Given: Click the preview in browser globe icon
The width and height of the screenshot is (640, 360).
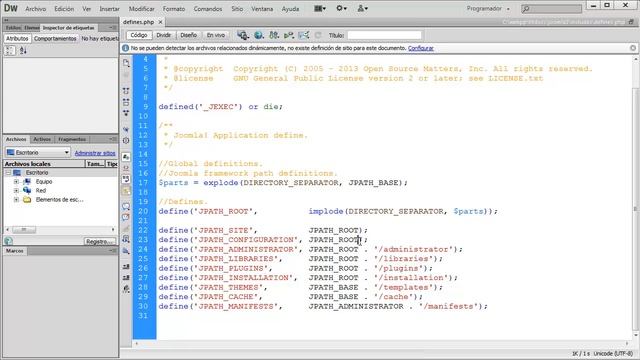Looking at the screenshot, I should click(x=258, y=36).
